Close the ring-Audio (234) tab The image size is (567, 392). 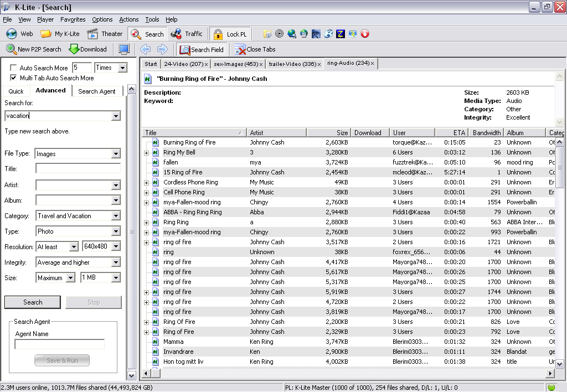(x=372, y=63)
